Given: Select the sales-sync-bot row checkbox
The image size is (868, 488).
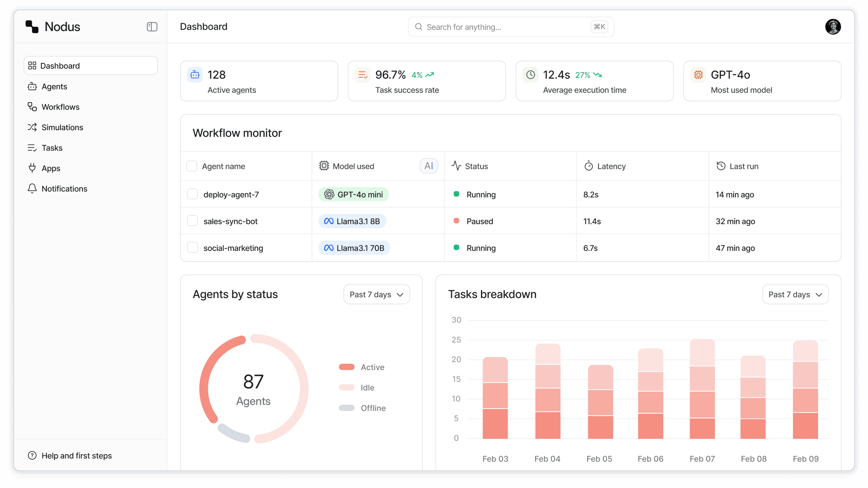Looking at the screenshot, I should click(192, 221).
